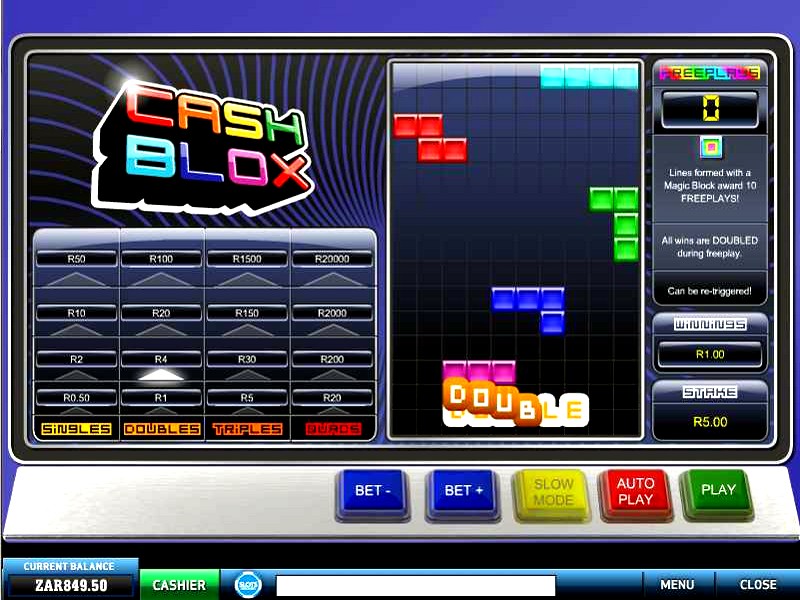Click CLOSE in the bottom bar
Viewport: 800px width, 600px height.
[x=758, y=585]
